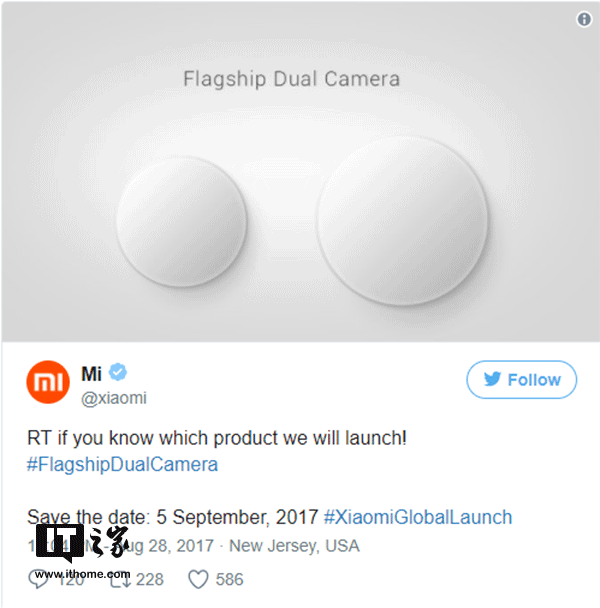Screen dimensions: 600x608
Task: Open the @xiaomi handle link
Action: (114, 398)
